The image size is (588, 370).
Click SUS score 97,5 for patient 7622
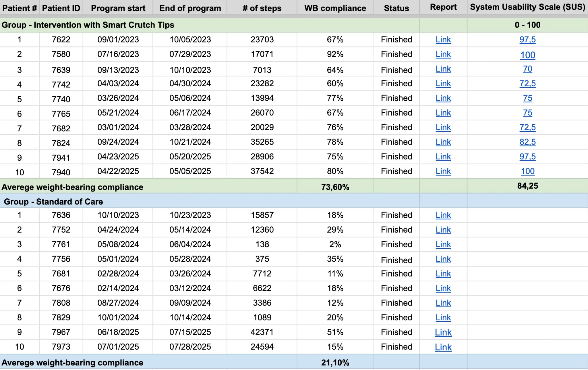[527, 40]
